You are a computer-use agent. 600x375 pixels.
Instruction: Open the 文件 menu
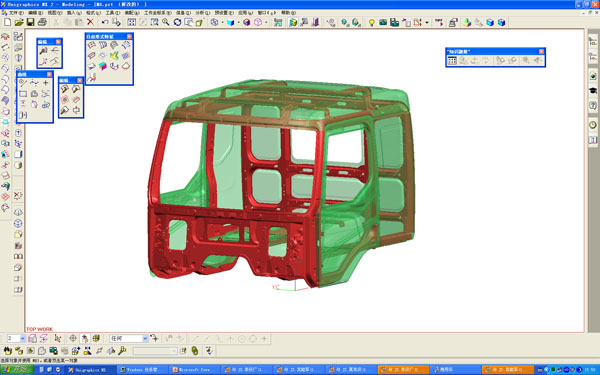coord(15,13)
